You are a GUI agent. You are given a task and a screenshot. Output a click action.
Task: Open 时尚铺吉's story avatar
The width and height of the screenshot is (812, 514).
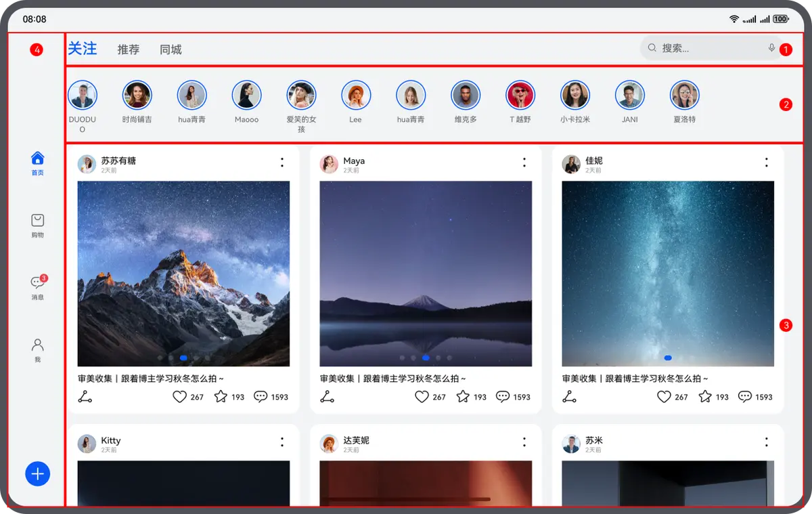(137, 95)
